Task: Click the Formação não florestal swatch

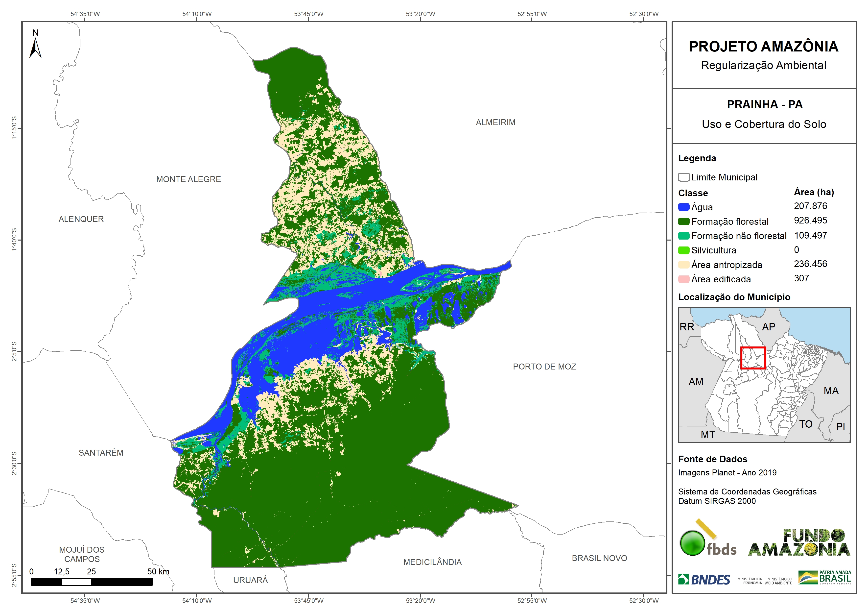Action: 683,236
